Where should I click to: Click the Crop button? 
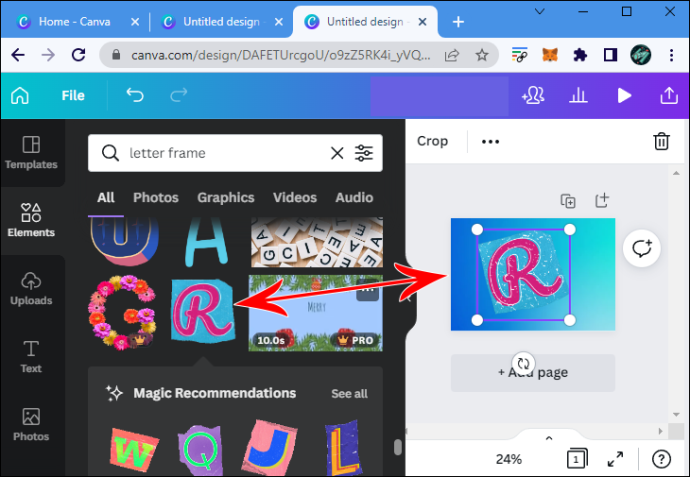point(433,141)
